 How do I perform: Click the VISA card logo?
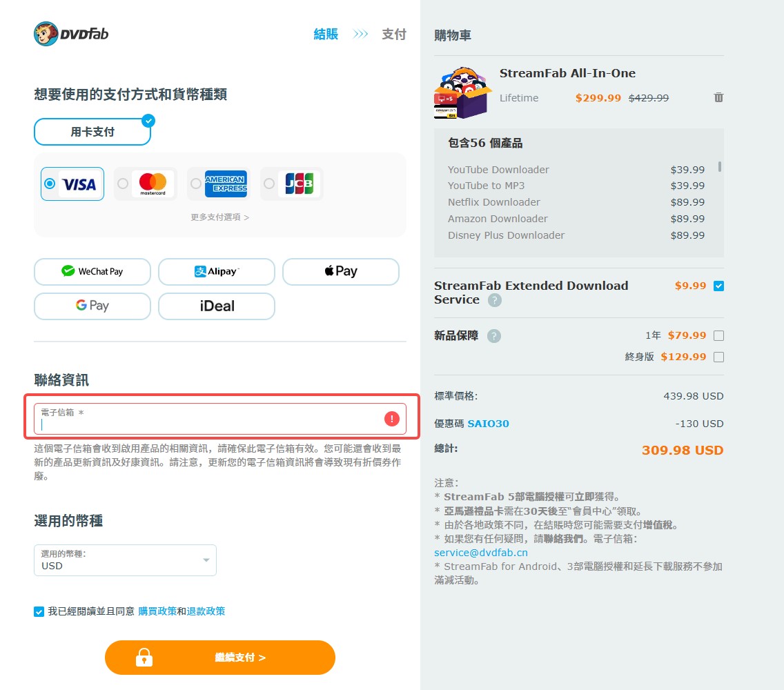[x=79, y=184]
